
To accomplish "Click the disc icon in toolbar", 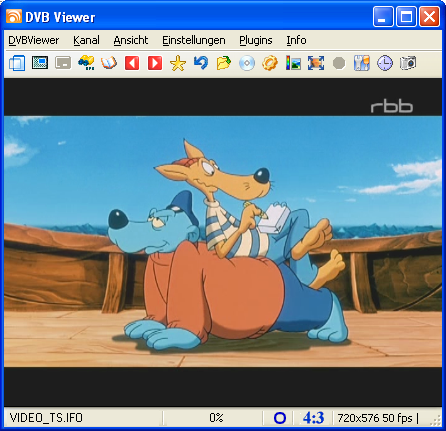I will (x=247, y=63).
